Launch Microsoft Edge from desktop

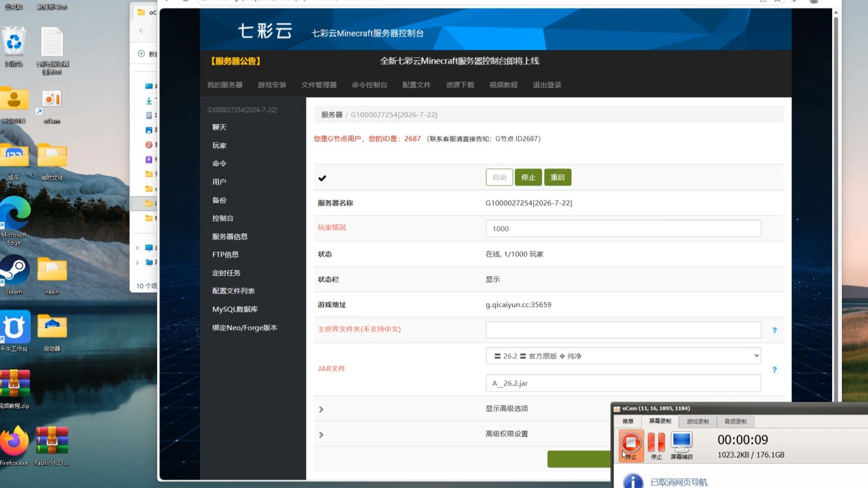point(14,221)
